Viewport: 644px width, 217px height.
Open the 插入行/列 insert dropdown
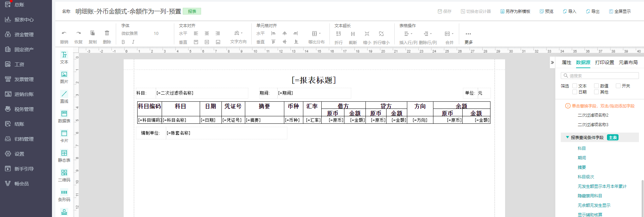pyautogui.click(x=408, y=34)
